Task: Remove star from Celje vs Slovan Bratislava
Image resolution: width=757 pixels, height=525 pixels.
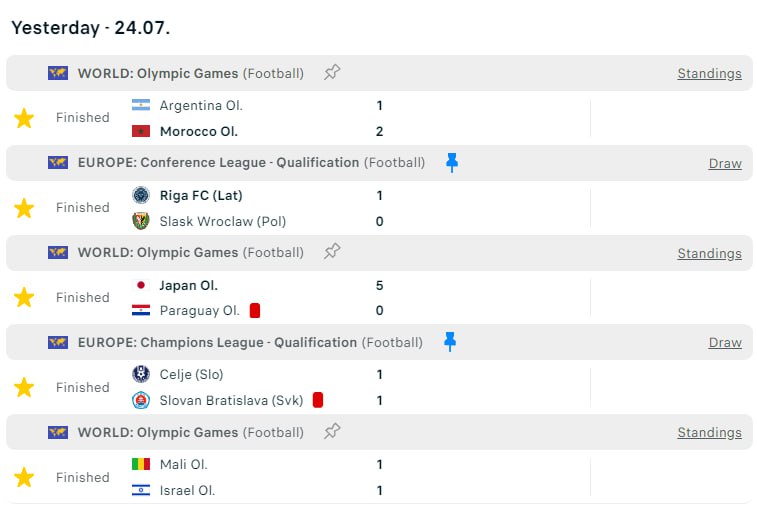Action: (24, 388)
